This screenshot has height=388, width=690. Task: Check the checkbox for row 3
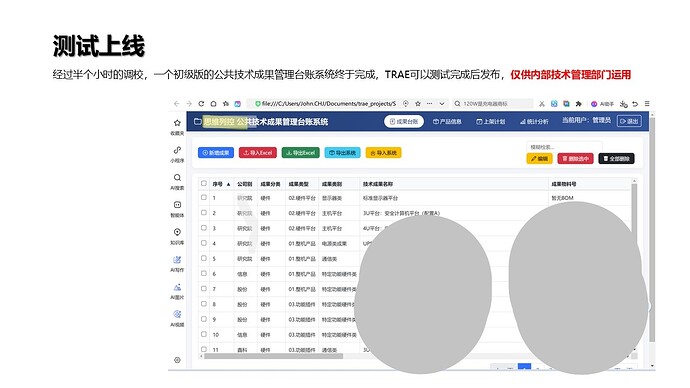click(204, 228)
